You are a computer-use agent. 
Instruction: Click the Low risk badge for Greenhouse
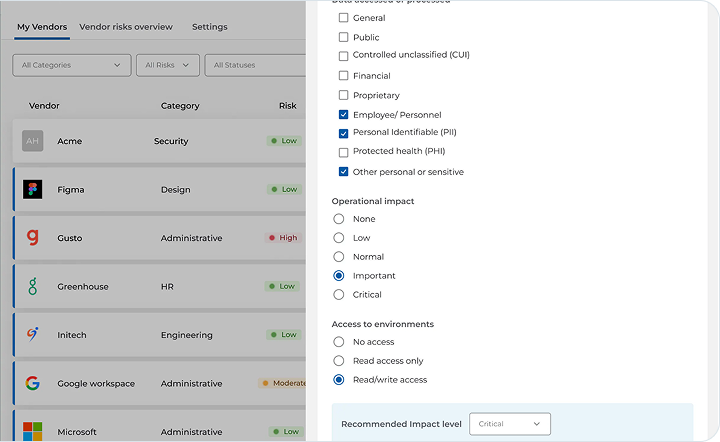pos(282,286)
